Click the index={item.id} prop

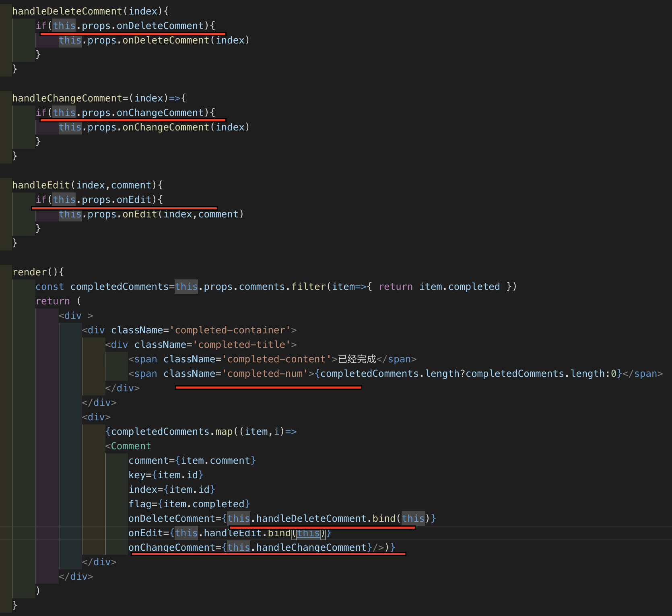click(x=172, y=490)
